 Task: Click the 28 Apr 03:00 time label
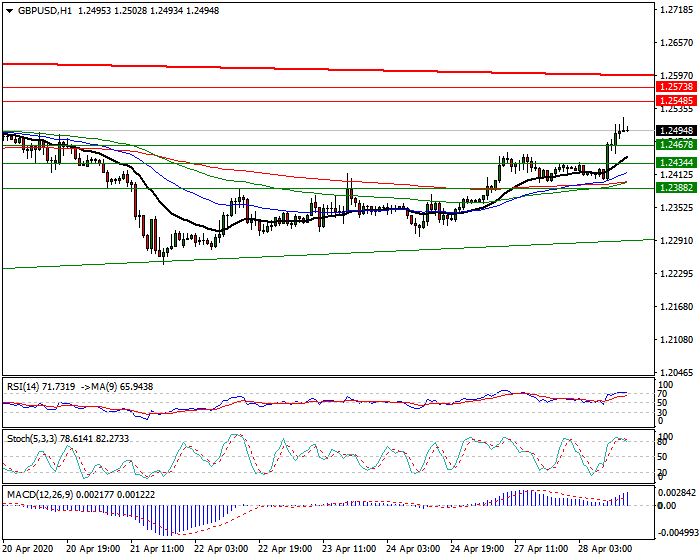(605, 549)
